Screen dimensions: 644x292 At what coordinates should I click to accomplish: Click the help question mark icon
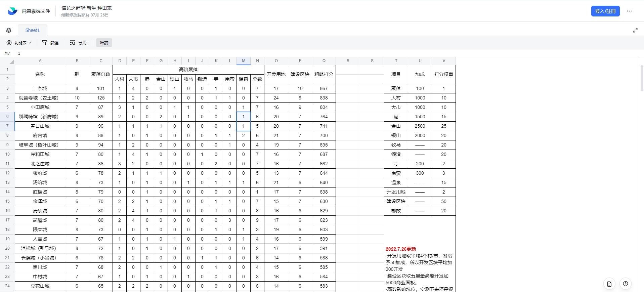click(625, 284)
